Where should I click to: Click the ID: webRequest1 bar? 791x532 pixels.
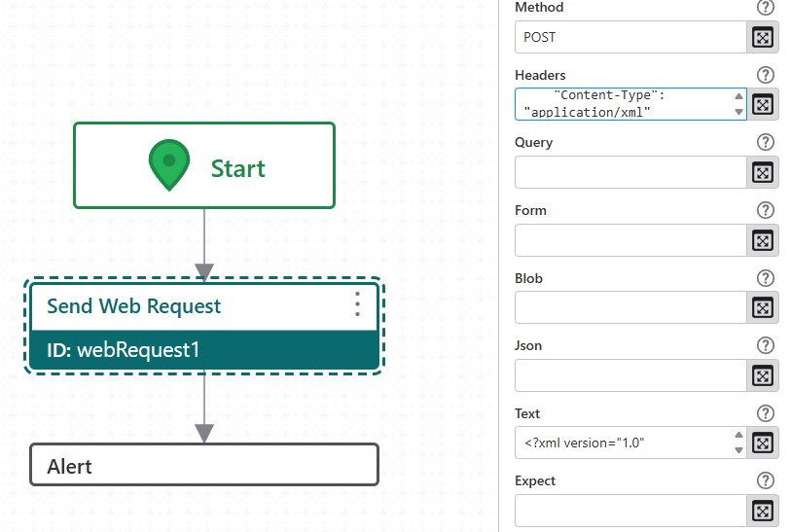204,350
